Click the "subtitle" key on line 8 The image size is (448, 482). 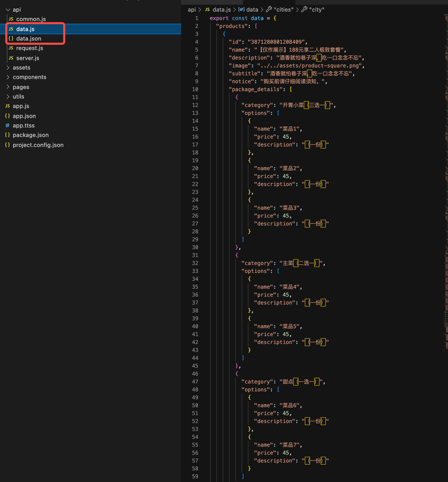click(x=245, y=74)
